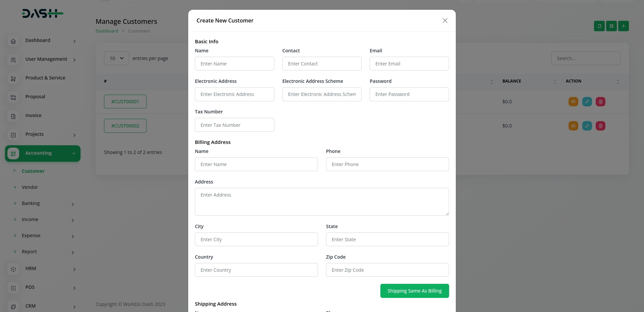Screen dimensions: 644x312
Task: Select the Proposal menu item
Action: tap(35, 97)
